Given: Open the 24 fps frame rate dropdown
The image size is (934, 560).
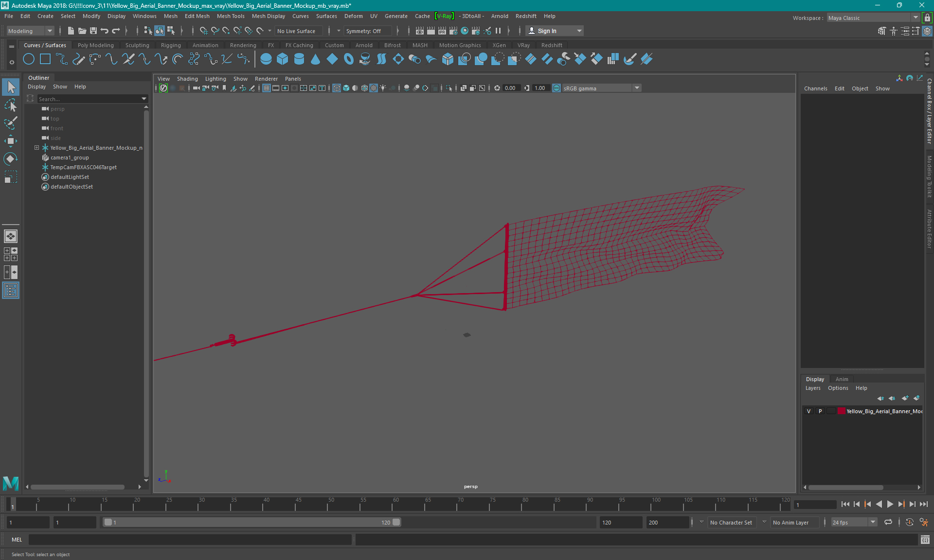Looking at the screenshot, I should click(854, 522).
